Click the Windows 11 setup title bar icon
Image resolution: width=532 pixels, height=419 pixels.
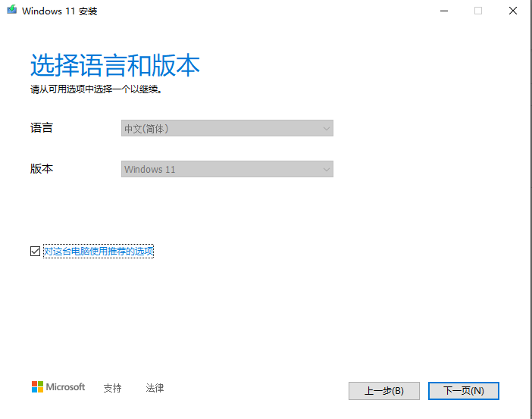(12, 10)
